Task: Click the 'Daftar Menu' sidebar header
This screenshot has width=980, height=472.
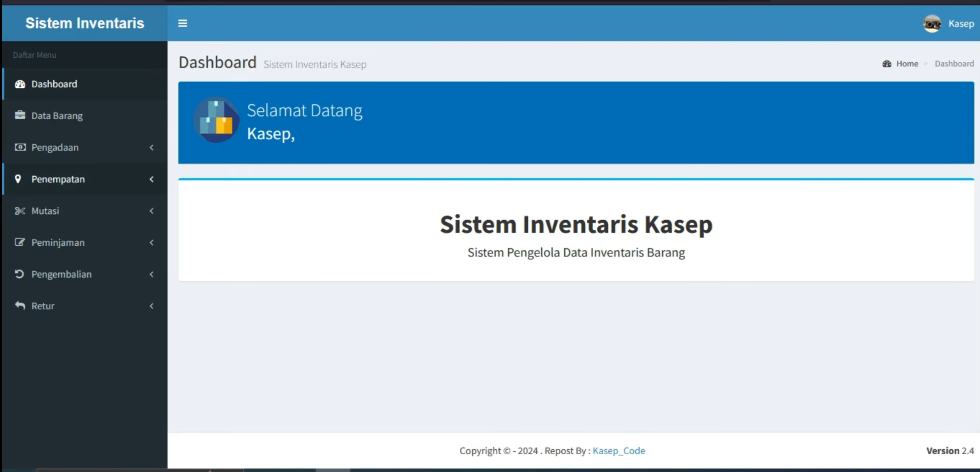Action: click(35, 55)
